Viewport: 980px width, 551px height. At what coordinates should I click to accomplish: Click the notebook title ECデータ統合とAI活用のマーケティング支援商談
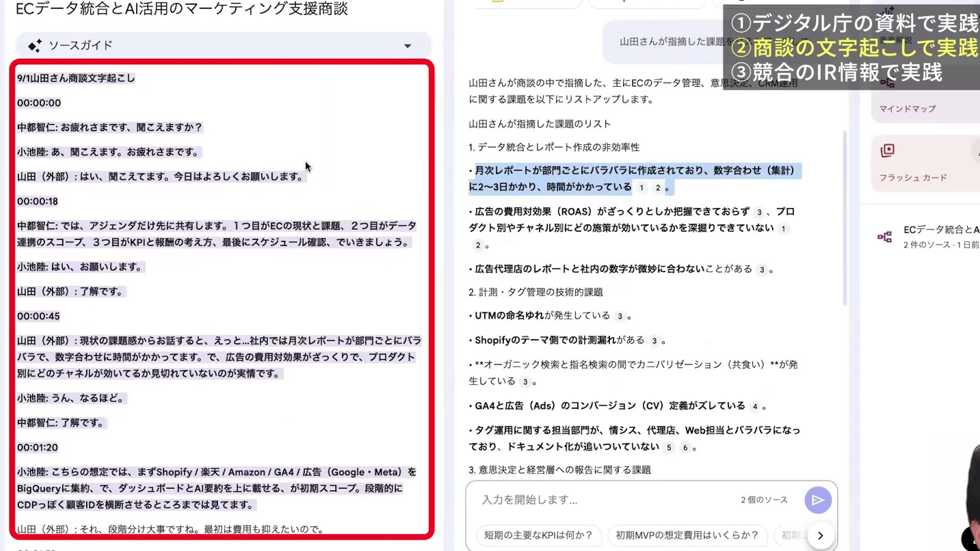[182, 9]
